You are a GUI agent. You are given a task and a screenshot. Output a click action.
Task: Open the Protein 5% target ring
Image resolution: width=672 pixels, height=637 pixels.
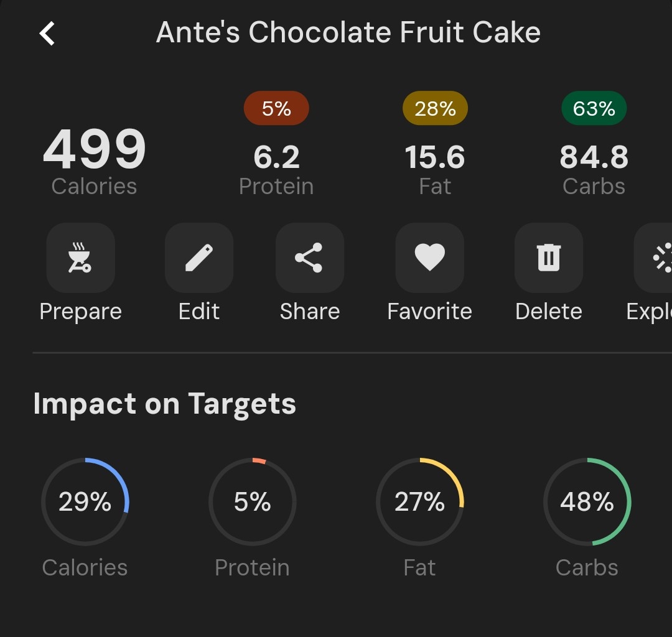252,502
